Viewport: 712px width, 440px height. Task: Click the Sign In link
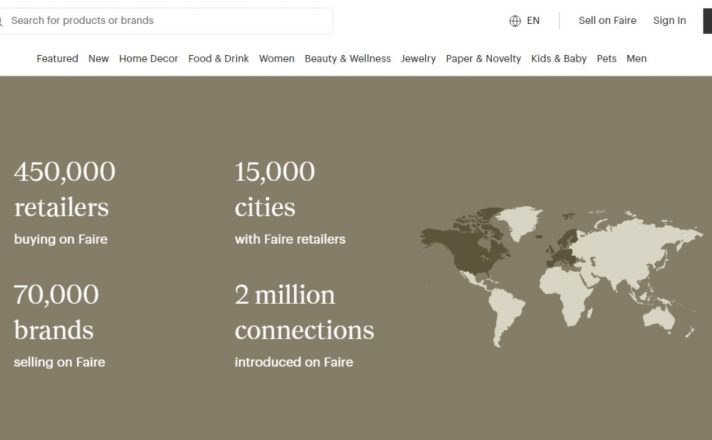[x=669, y=20]
